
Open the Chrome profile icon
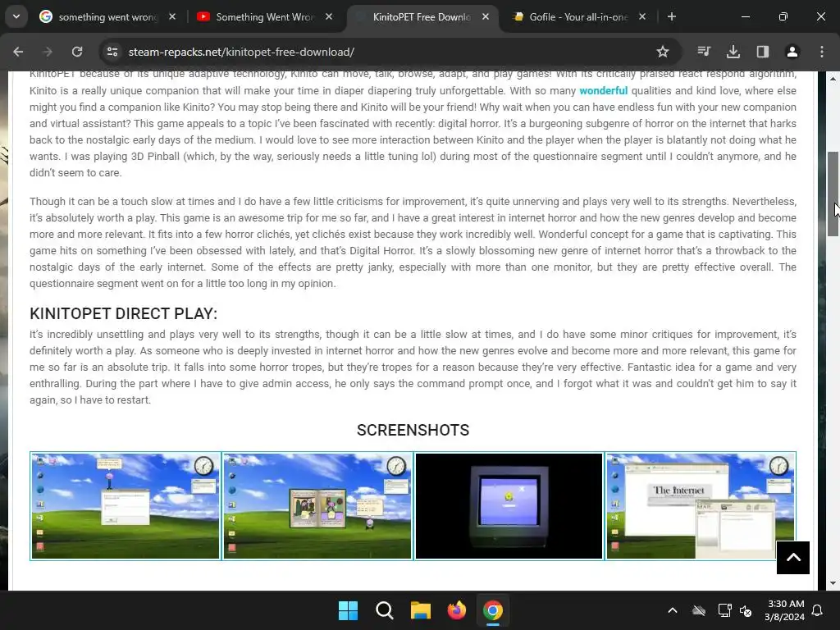pos(792,52)
